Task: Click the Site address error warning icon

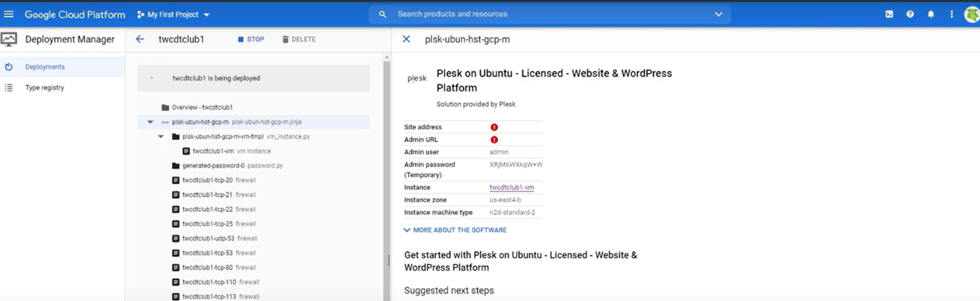Action: click(x=494, y=127)
